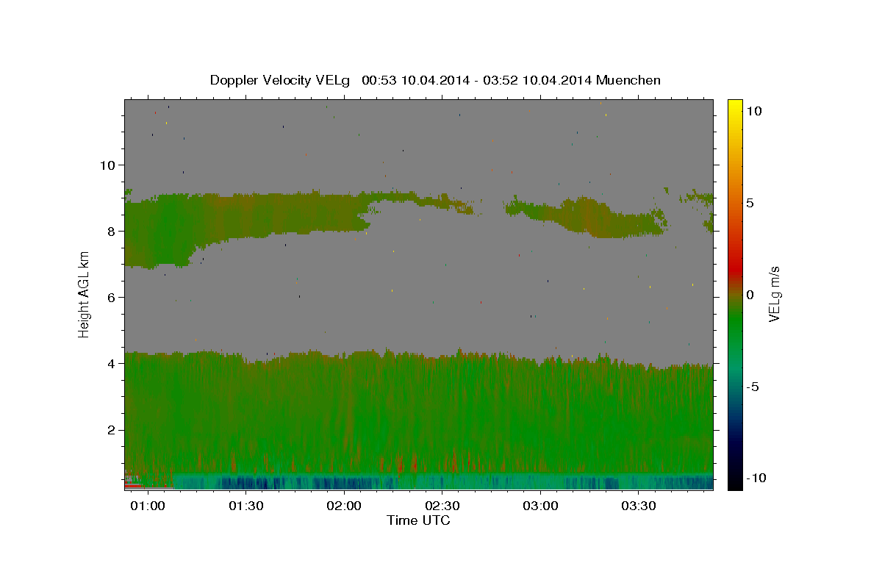Click height tick label '4'
This screenshot has width=882, height=588.
click(x=112, y=364)
